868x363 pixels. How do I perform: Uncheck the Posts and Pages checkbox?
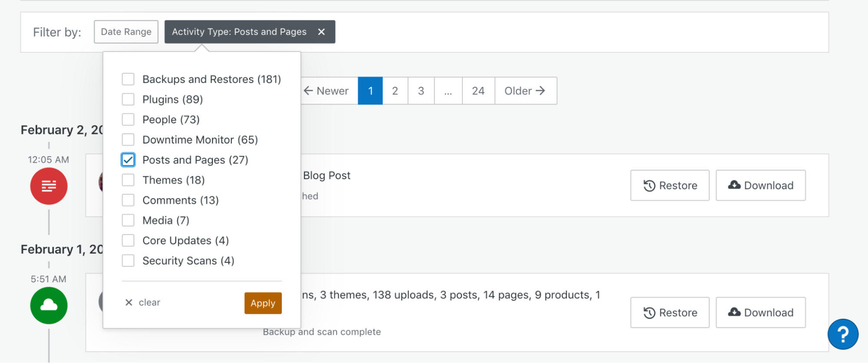tap(128, 160)
